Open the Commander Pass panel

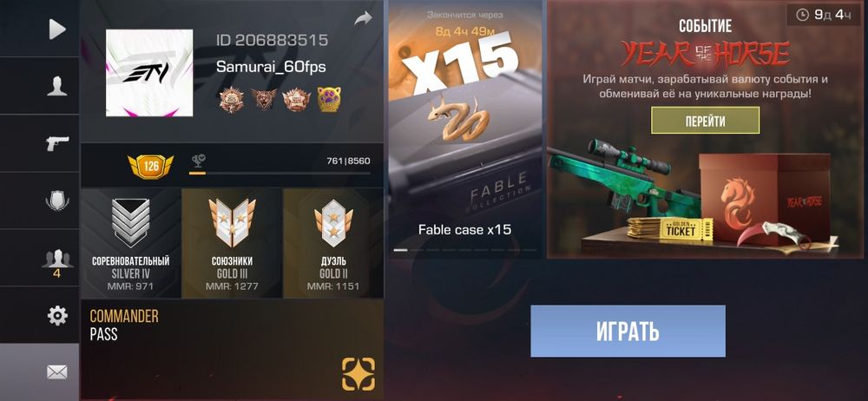click(x=232, y=350)
